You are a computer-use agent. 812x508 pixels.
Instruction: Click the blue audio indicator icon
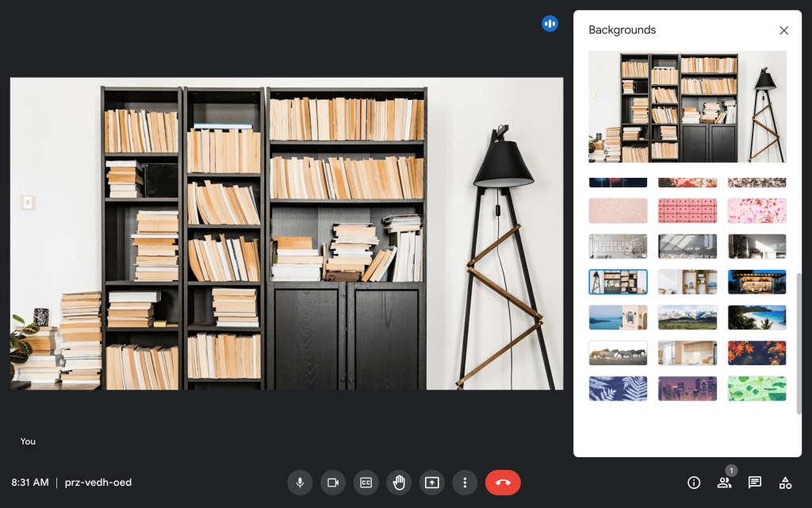[x=550, y=23]
